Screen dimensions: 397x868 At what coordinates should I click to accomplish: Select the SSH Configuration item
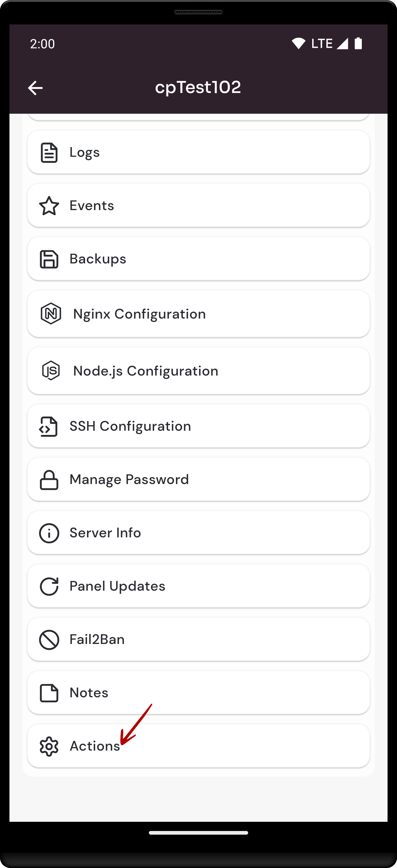(198, 426)
